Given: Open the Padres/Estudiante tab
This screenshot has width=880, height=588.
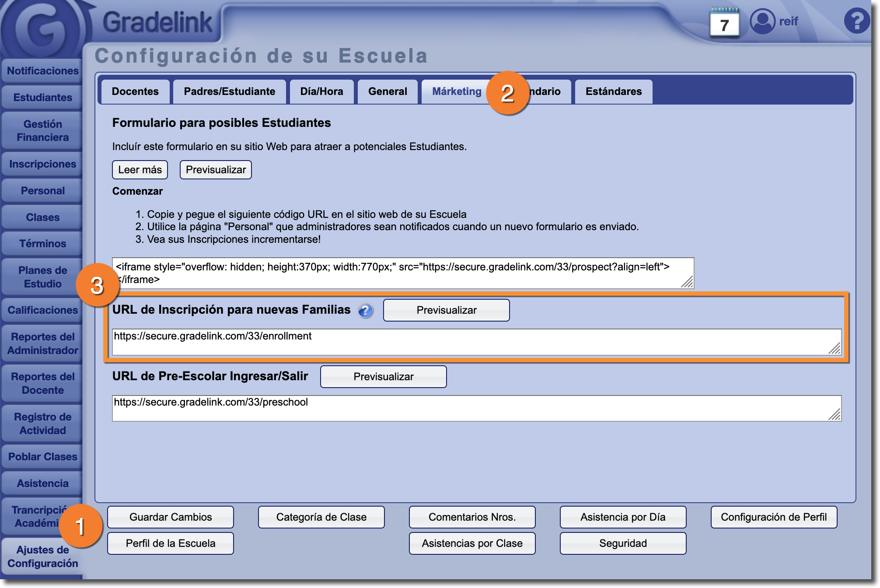Looking at the screenshot, I should pyautogui.click(x=229, y=91).
